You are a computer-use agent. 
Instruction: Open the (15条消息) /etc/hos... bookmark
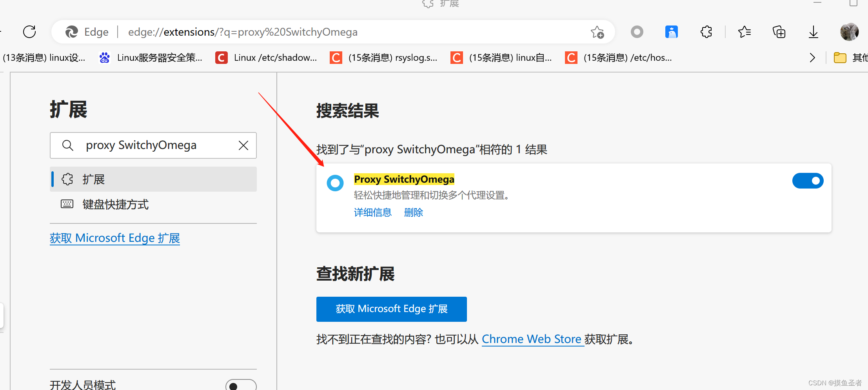619,58
